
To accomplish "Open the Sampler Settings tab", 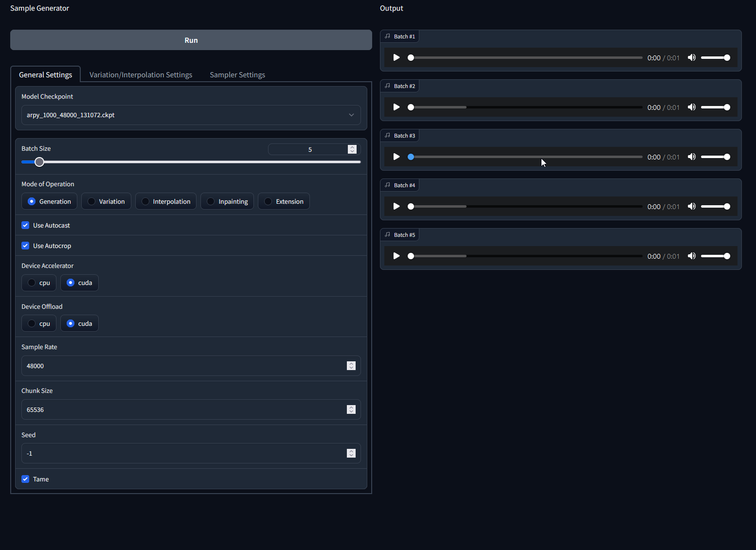I will tap(237, 74).
